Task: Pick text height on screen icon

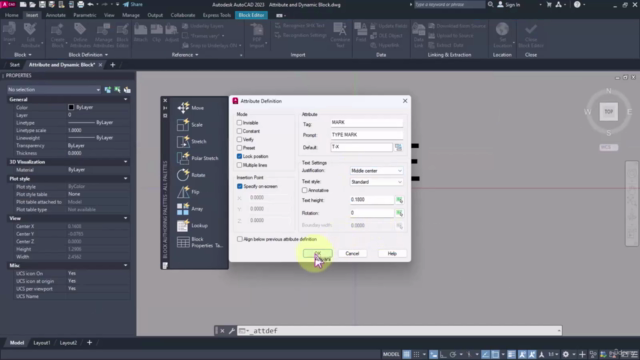Action: [x=399, y=200]
